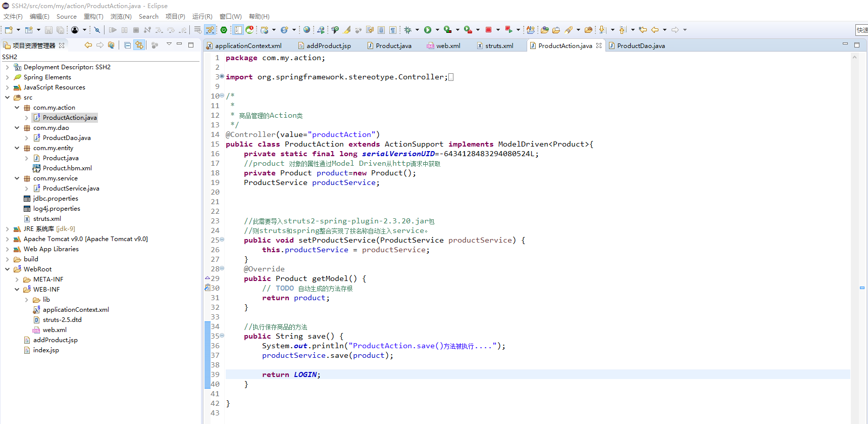Select Product.hbm.xml in project tree
868x424 pixels.
tap(67, 168)
